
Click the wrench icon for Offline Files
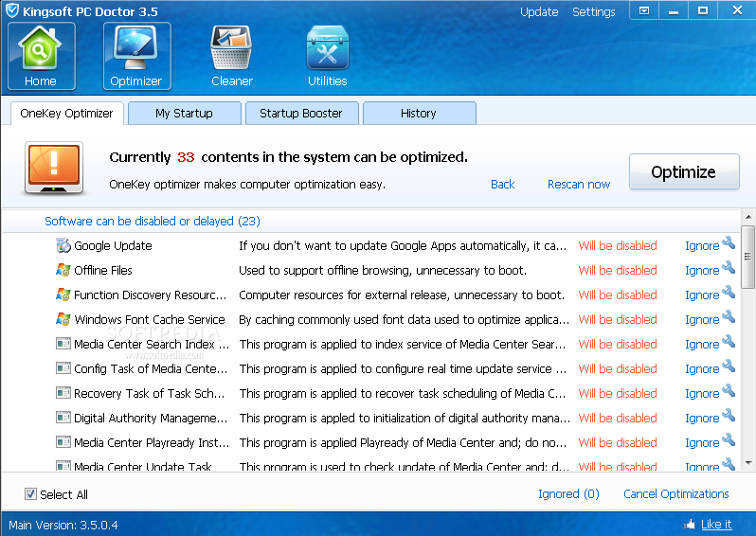[729, 268]
